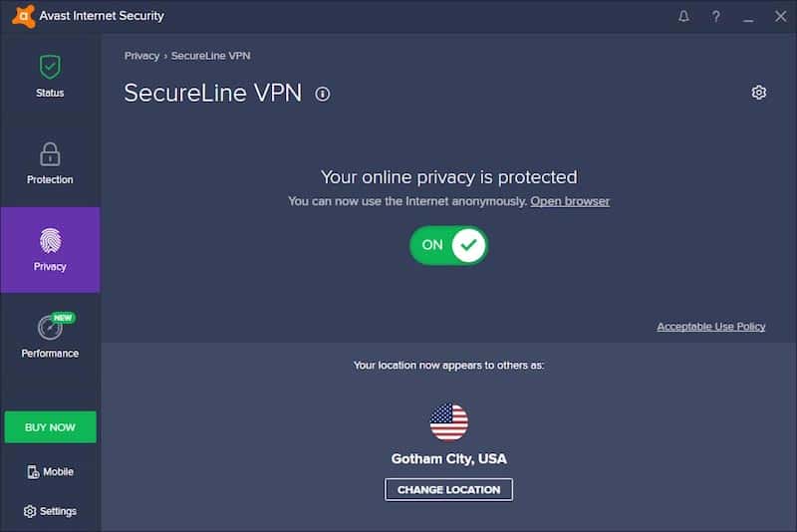Click the Performance speedometer icon
The image size is (797, 532).
tap(50, 328)
